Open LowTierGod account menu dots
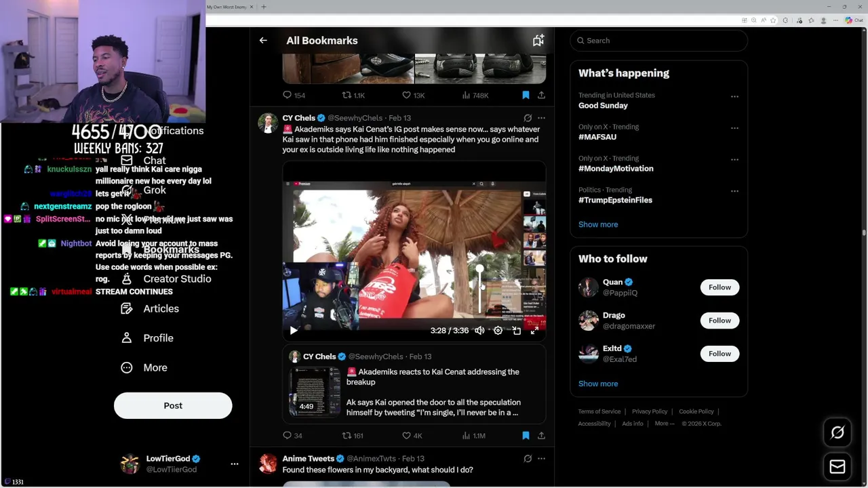Viewport: 868px width, 488px height. coord(235,464)
